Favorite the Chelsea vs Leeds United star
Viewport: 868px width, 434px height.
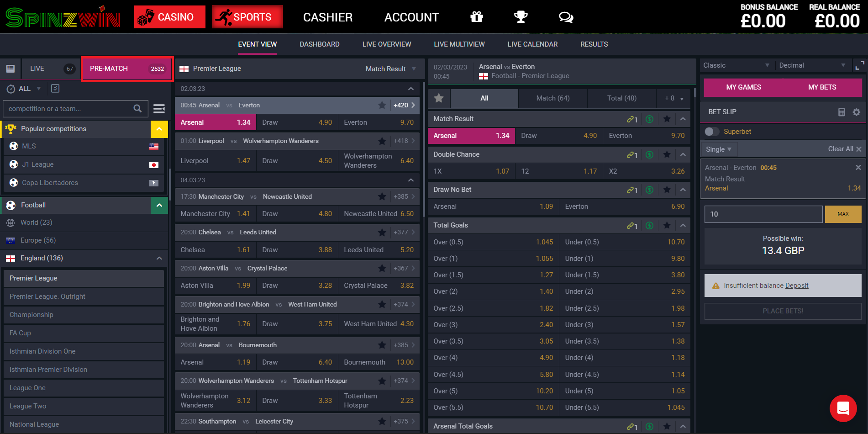382,232
